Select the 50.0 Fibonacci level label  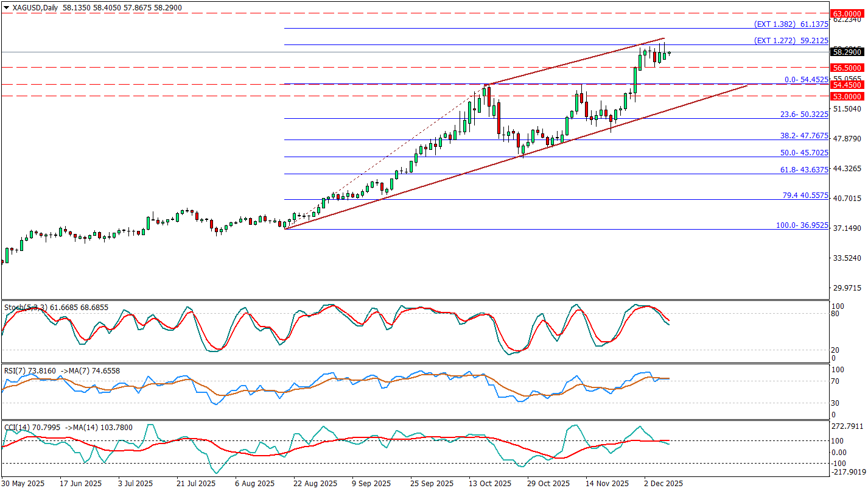tap(804, 153)
